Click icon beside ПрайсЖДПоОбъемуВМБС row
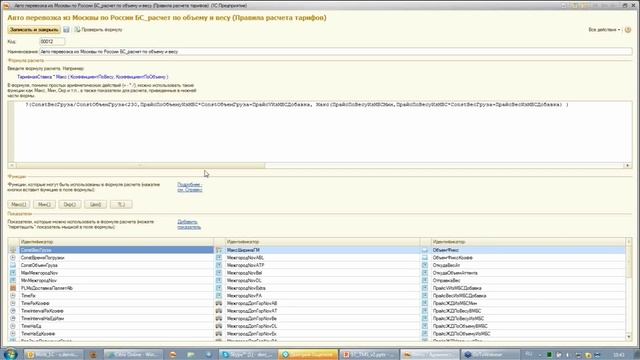The image size is (640, 360). point(425,326)
